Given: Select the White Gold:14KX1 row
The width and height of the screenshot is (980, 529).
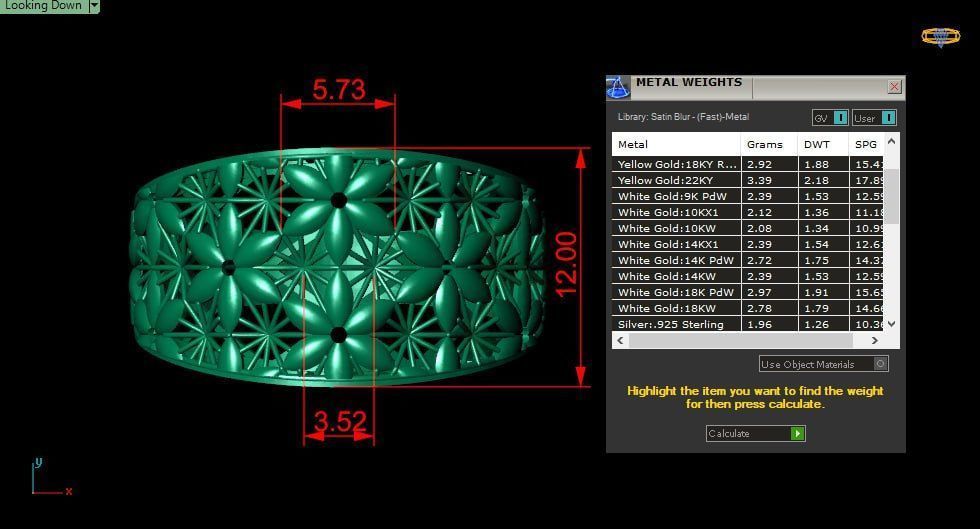Looking at the screenshot, I should click(748, 244).
